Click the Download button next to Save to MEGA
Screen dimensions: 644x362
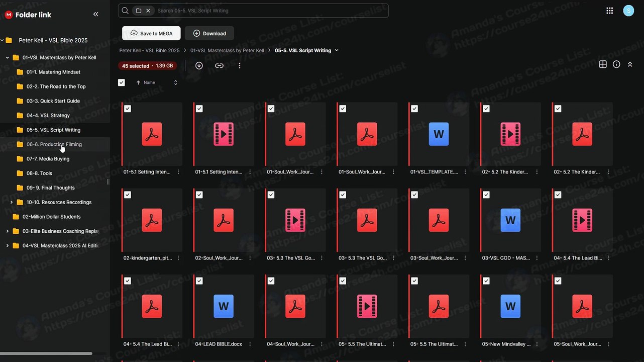tap(209, 33)
